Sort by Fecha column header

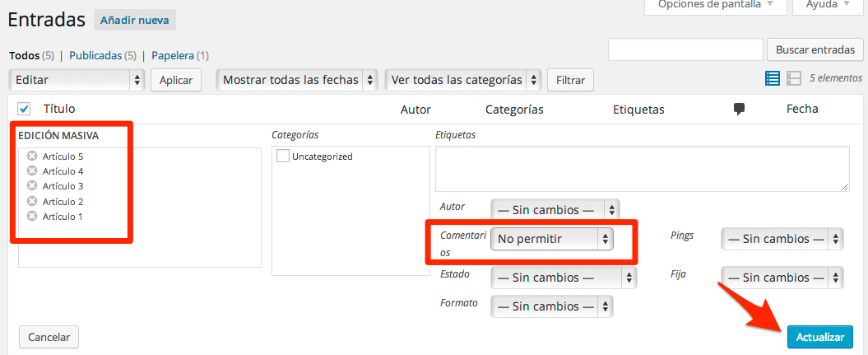[x=802, y=109]
